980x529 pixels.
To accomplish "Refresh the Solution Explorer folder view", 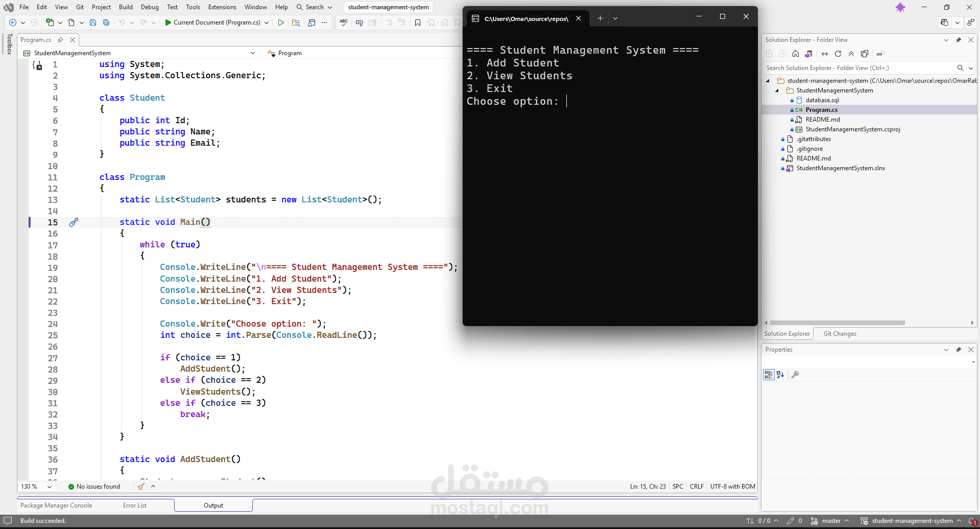I will [838, 54].
